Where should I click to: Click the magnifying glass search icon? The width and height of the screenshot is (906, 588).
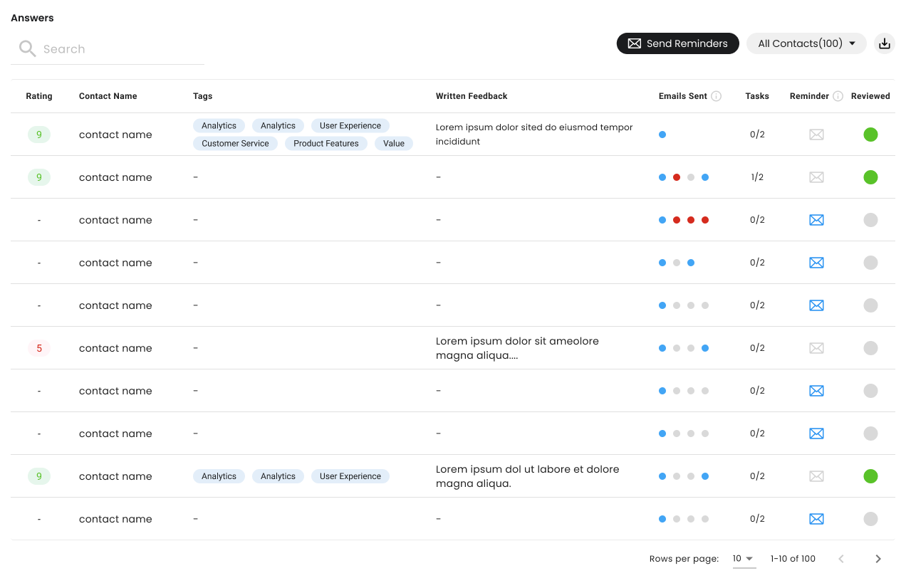click(27, 48)
